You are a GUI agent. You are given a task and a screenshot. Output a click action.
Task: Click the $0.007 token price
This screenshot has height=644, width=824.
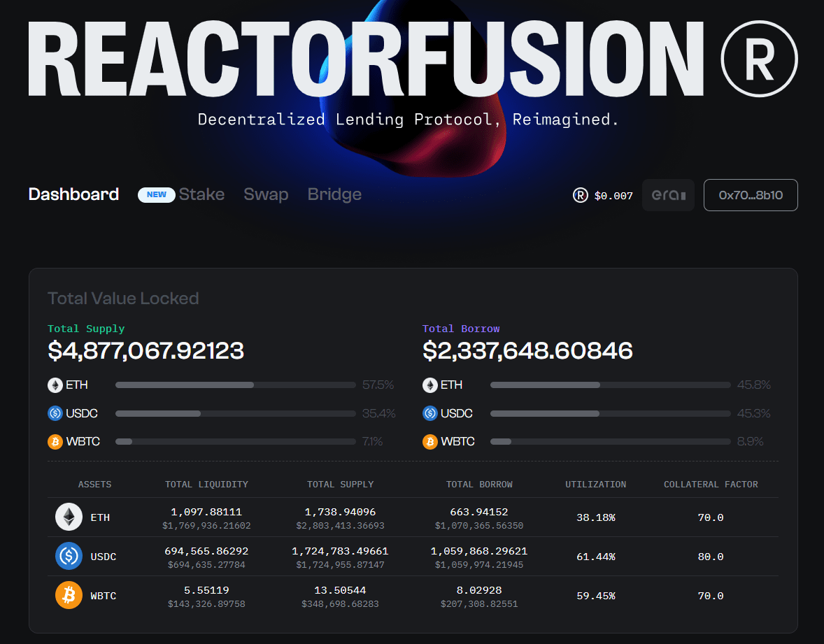tap(613, 196)
